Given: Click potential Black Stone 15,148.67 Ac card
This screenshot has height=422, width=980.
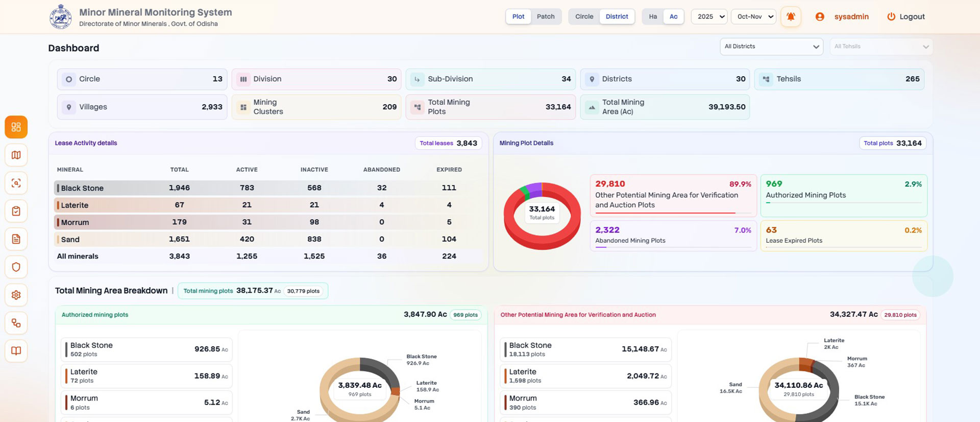Looking at the screenshot, I should 585,349.
